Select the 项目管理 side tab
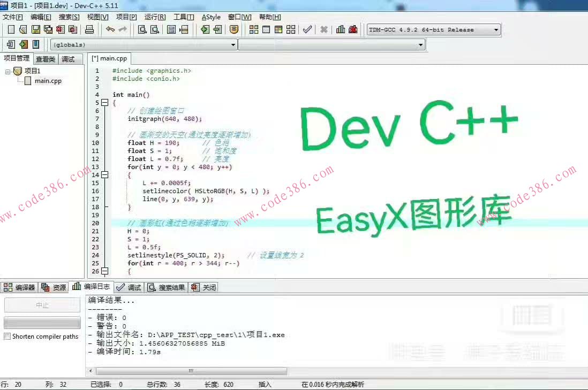Viewport: 588px width, 390px height. tap(17, 58)
